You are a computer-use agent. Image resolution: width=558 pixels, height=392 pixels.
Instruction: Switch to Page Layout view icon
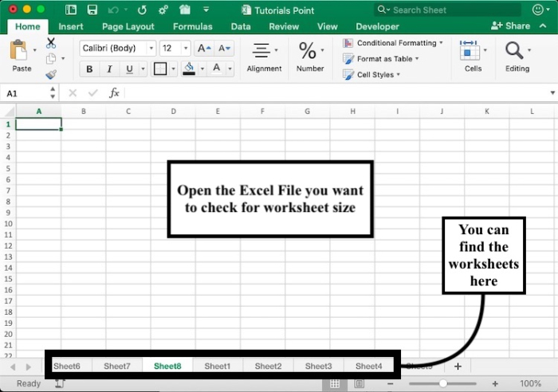[x=360, y=383]
